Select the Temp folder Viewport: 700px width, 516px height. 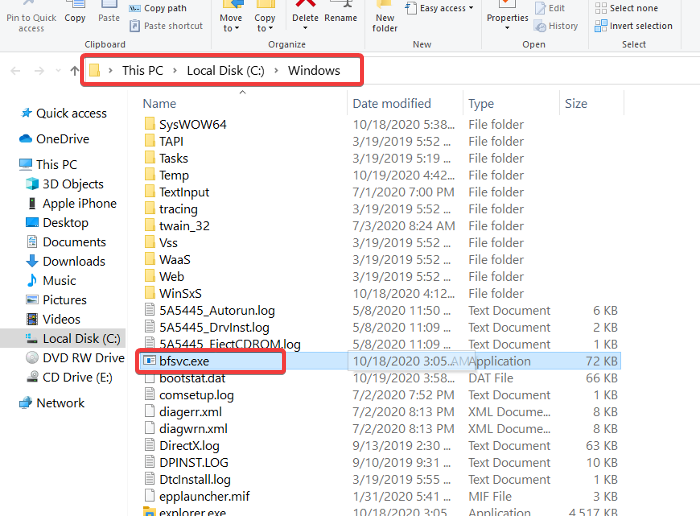(167, 175)
